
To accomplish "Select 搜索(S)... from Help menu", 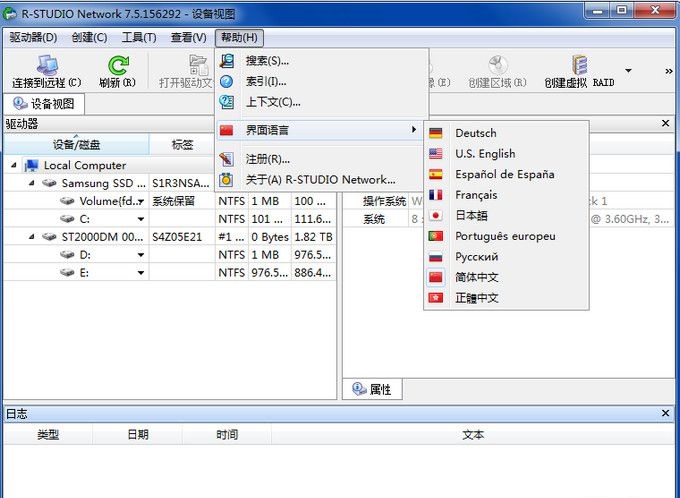I will (x=321, y=61).
